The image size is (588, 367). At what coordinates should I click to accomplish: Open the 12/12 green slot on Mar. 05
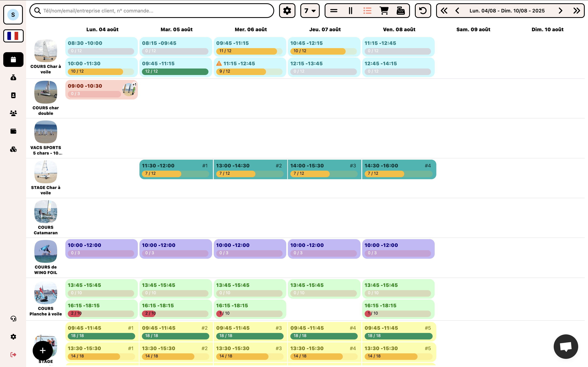[x=175, y=67]
